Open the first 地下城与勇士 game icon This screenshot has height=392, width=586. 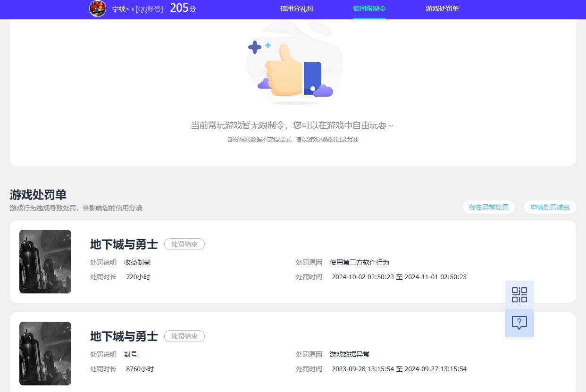(45, 261)
